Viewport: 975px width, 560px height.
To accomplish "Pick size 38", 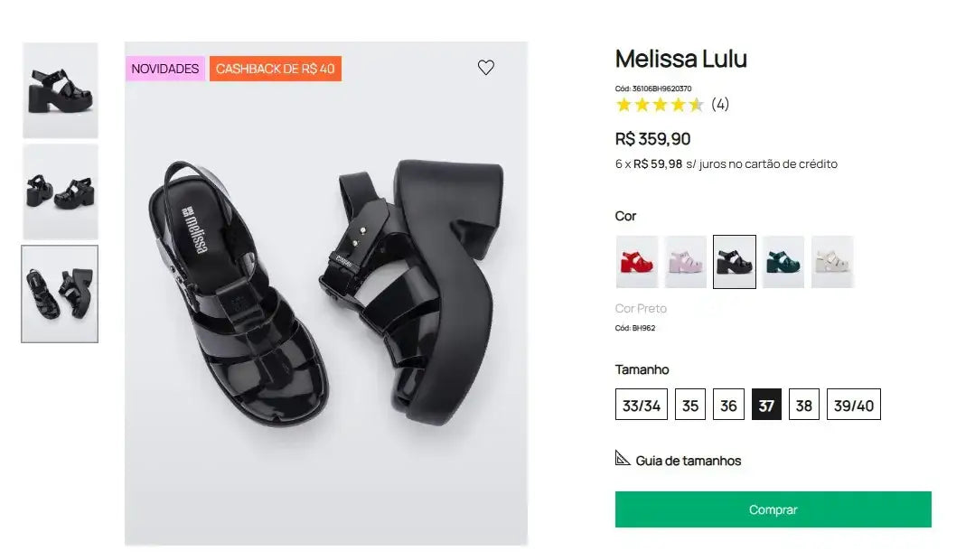I will (803, 404).
